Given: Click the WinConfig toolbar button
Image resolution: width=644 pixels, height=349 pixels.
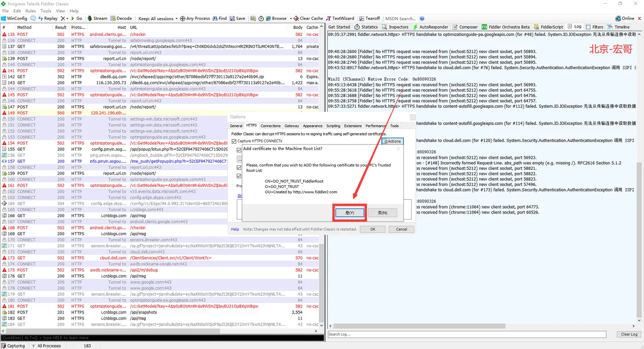Looking at the screenshot, I should point(14,18).
